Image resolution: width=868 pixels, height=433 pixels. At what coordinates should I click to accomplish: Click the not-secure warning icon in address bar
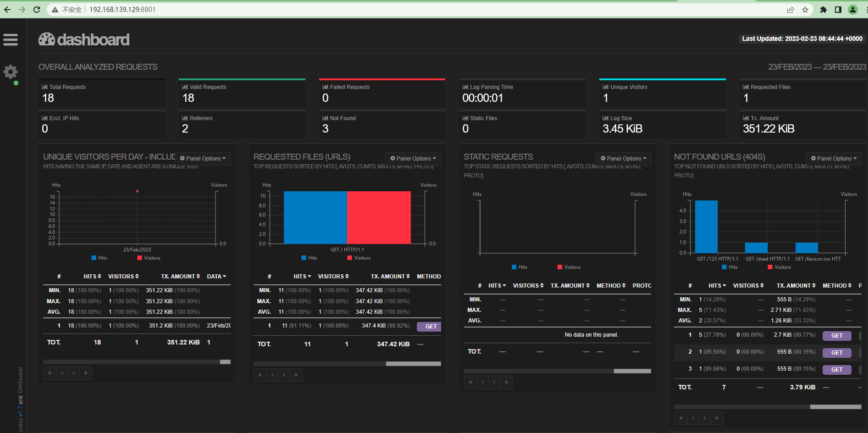[55, 10]
